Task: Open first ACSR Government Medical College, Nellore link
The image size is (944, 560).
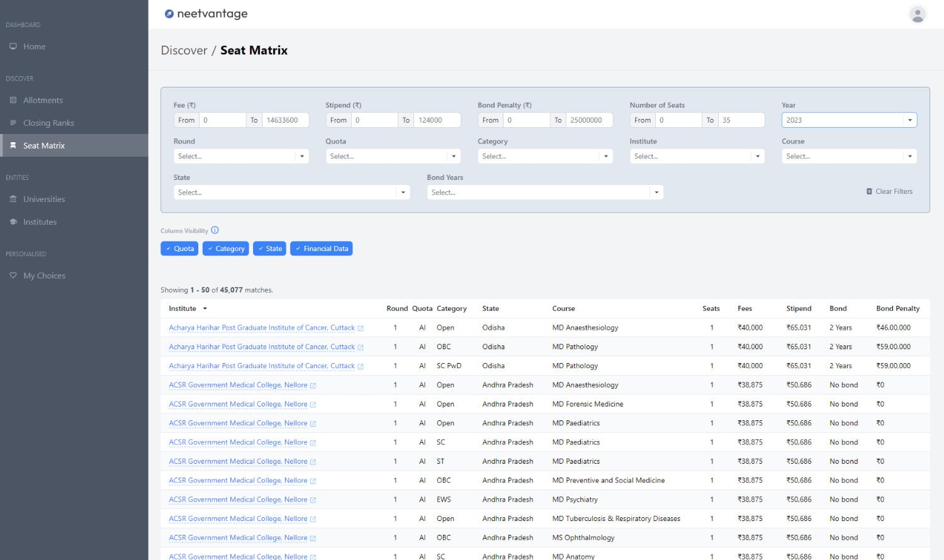Action: click(238, 385)
